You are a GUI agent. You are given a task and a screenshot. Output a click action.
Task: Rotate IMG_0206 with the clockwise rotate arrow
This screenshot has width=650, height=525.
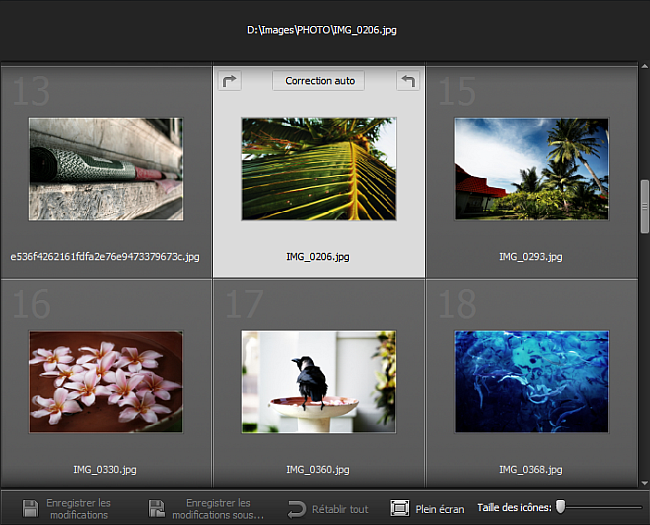230,81
